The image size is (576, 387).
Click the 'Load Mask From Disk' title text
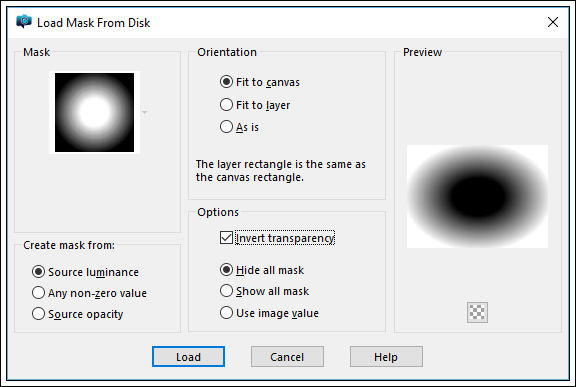click(x=94, y=23)
